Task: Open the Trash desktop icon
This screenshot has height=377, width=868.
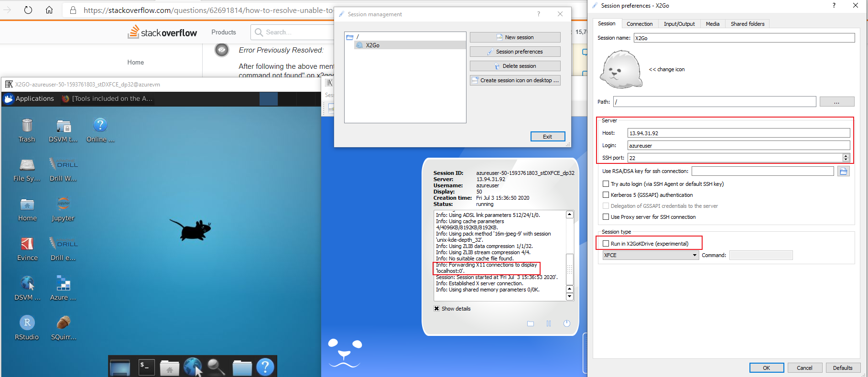Action: click(x=27, y=130)
